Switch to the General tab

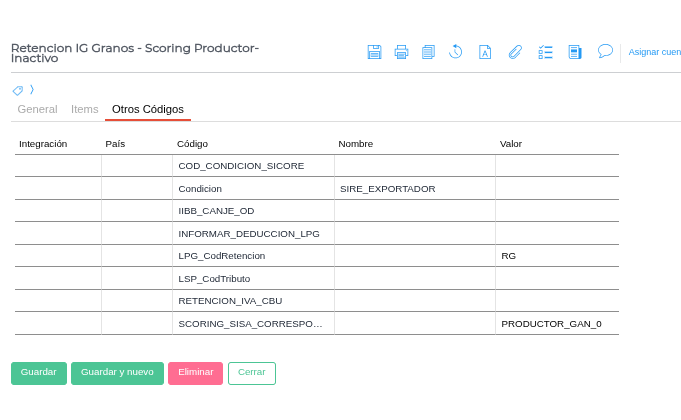point(37,109)
